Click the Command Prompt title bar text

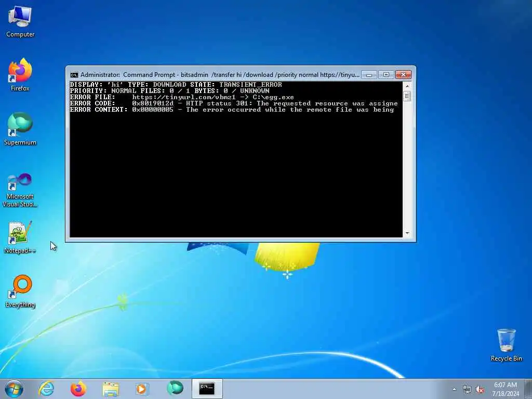pyautogui.click(x=220, y=75)
